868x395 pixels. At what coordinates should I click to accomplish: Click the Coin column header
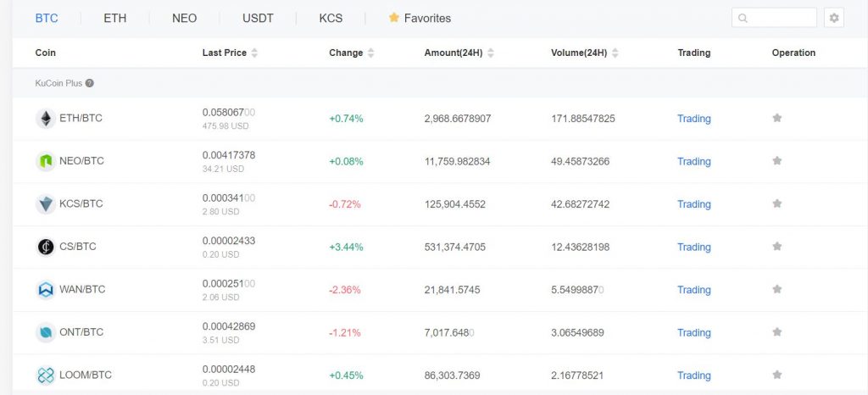[46, 53]
